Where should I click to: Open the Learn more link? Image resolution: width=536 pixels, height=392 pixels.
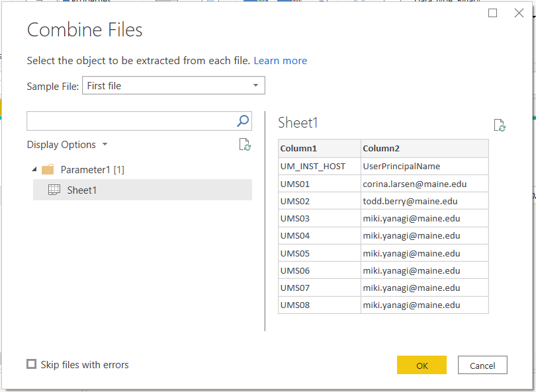(x=281, y=61)
